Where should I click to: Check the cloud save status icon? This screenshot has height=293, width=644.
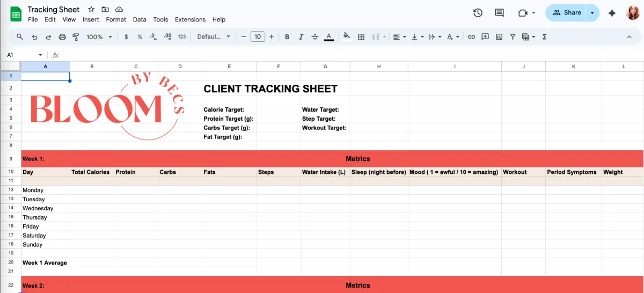(119, 10)
